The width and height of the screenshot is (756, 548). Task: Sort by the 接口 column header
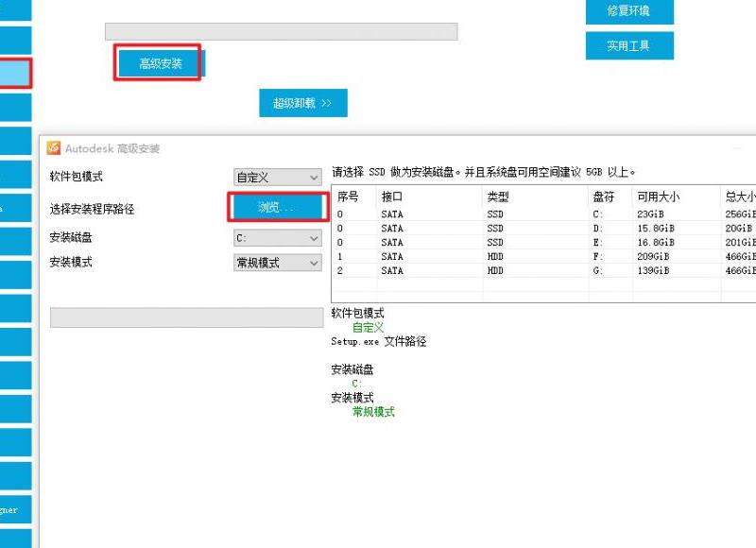tap(391, 197)
